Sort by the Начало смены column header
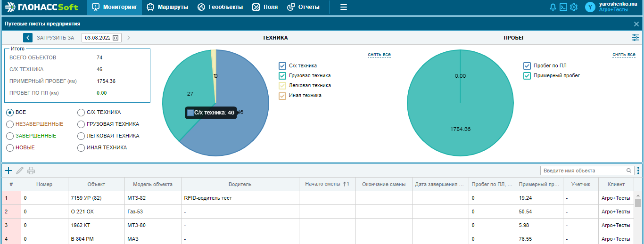The height and width of the screenshot is (244, 644). click(327, 184)
